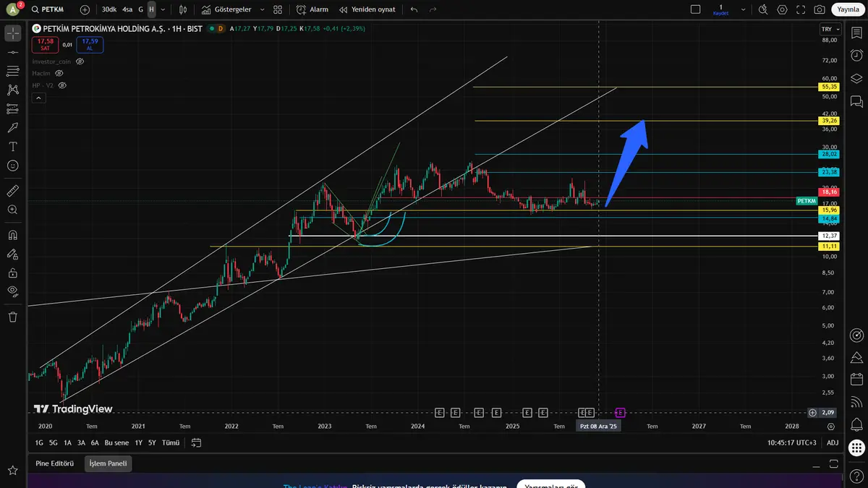Select the 1G time range
The image size is (868, 488).
click(39, 442)
